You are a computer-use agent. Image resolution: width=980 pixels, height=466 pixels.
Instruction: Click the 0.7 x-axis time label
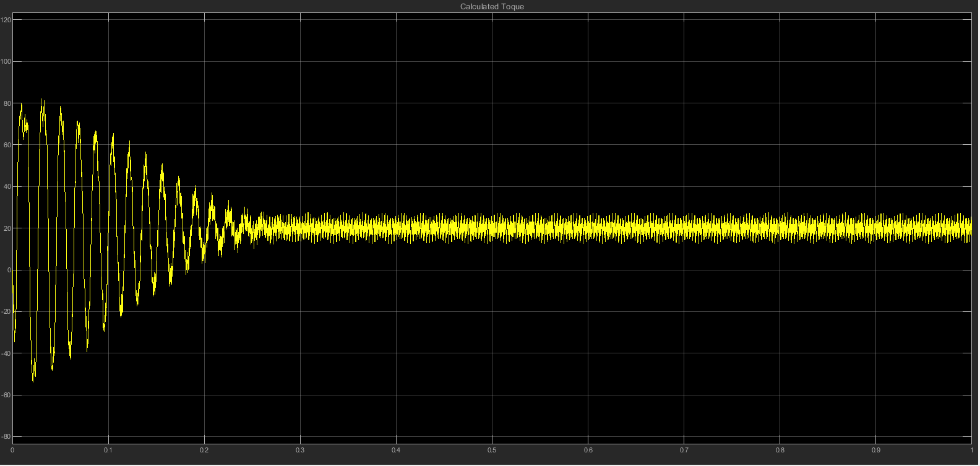click(x=684, y=450)
